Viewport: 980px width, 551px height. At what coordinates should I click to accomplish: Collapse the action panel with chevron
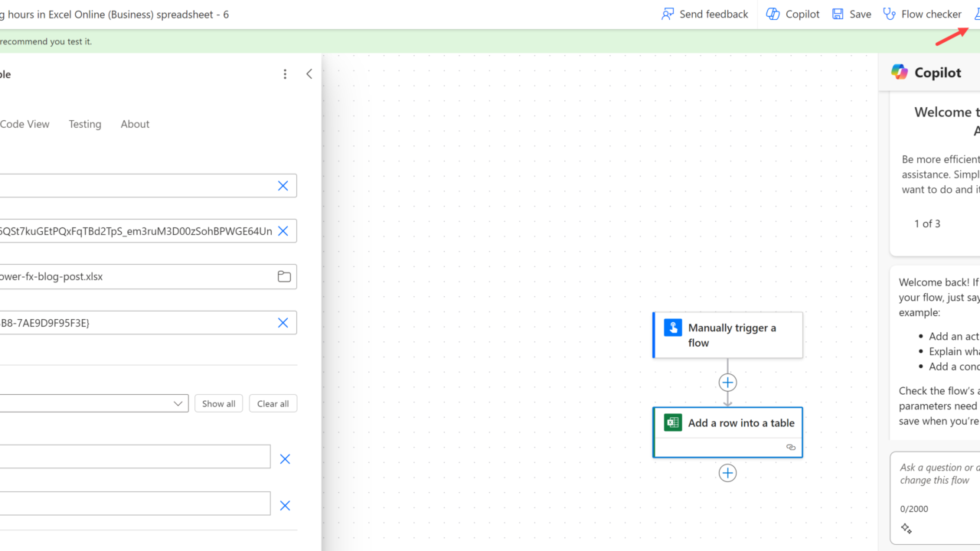(x=309, y=74)
